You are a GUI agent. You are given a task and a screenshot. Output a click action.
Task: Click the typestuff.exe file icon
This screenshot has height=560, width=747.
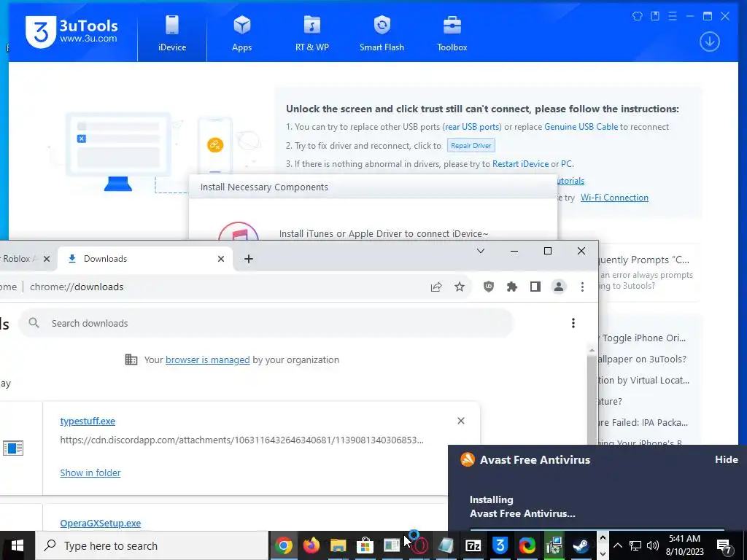[13, 448]
